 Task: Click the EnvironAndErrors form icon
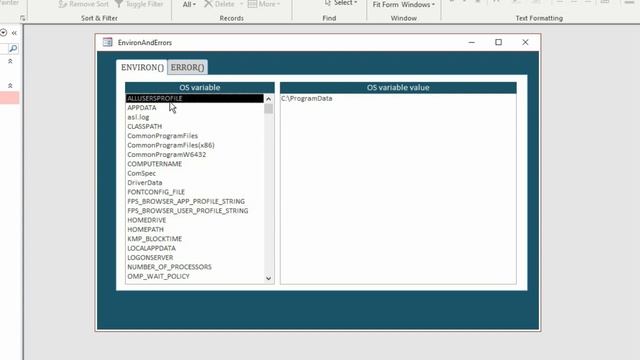coord(107,42)
